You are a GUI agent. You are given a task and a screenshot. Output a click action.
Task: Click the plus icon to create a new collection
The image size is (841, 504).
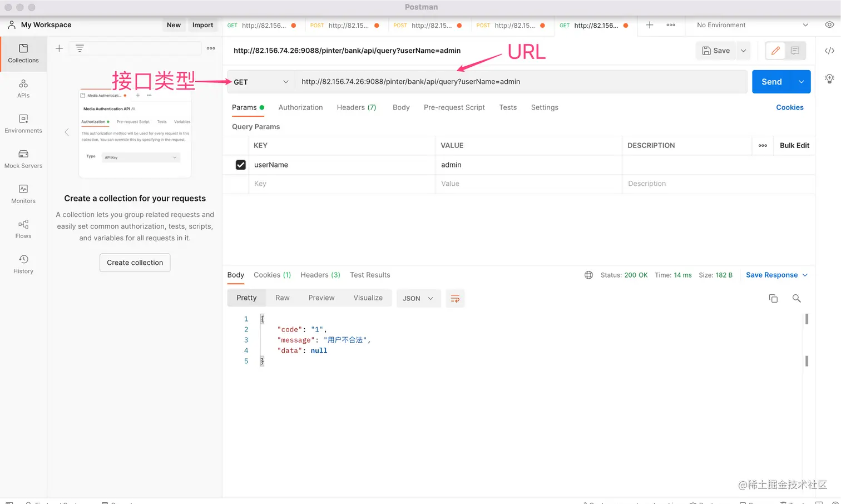coord(59,48)
